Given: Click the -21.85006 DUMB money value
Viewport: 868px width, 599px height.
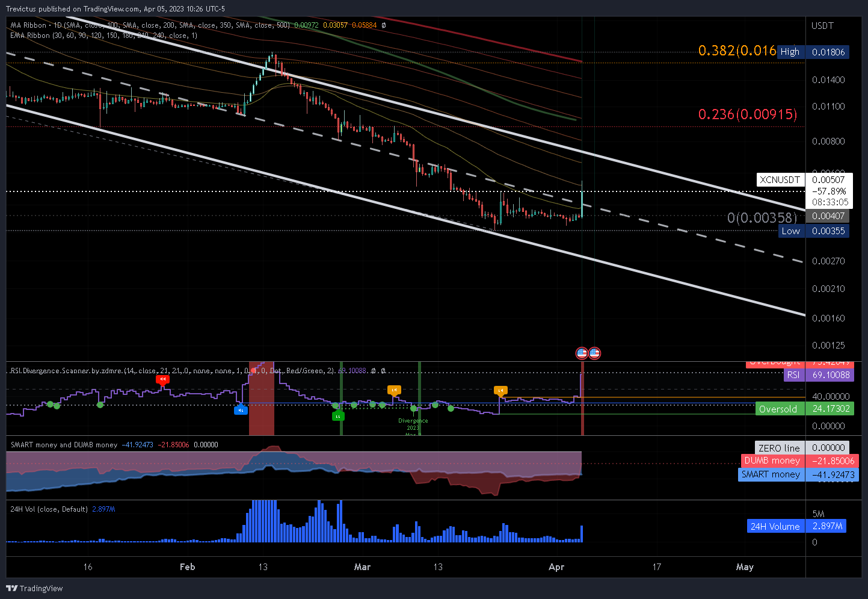Looking at the screenshot, I should (x=833, y=461).
